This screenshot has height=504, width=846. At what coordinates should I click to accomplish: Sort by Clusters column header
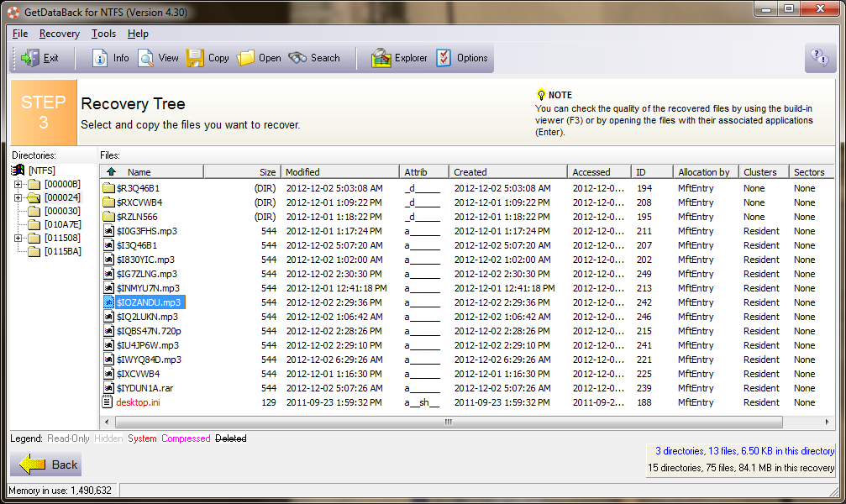[x=764, y=171]
